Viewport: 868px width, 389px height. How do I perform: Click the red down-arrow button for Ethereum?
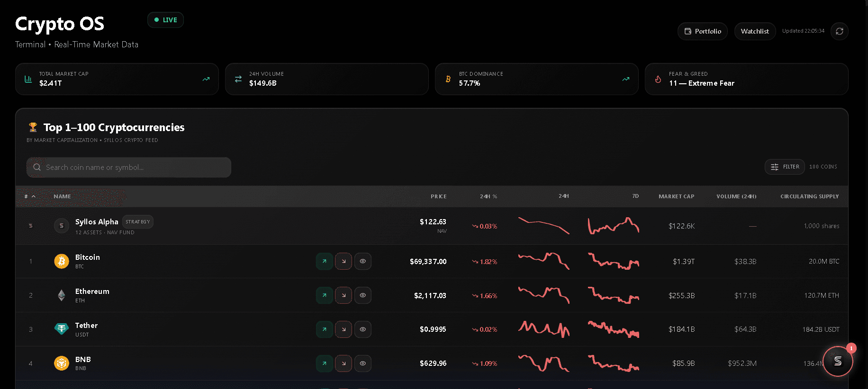[x=344, y=295]
